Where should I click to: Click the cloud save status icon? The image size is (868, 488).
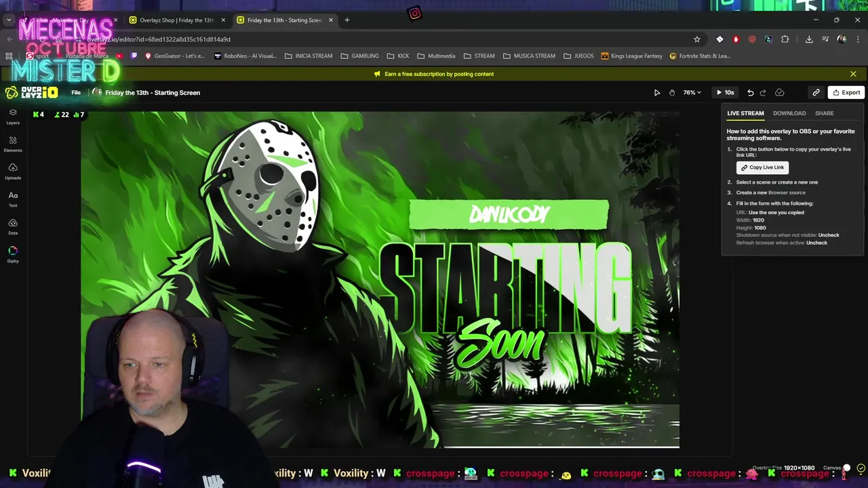[779, 93]
